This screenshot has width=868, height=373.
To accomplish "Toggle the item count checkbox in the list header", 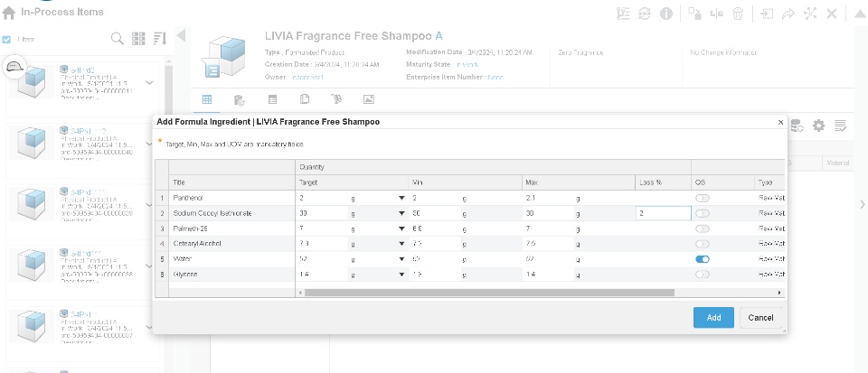I will (x=7, y=40).
